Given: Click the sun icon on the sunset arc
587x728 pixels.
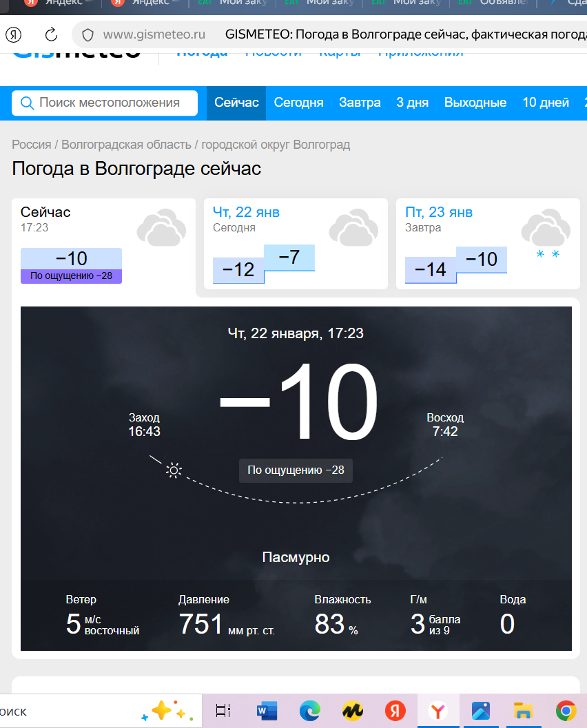Looking at the screenshot, I should 174,470.
